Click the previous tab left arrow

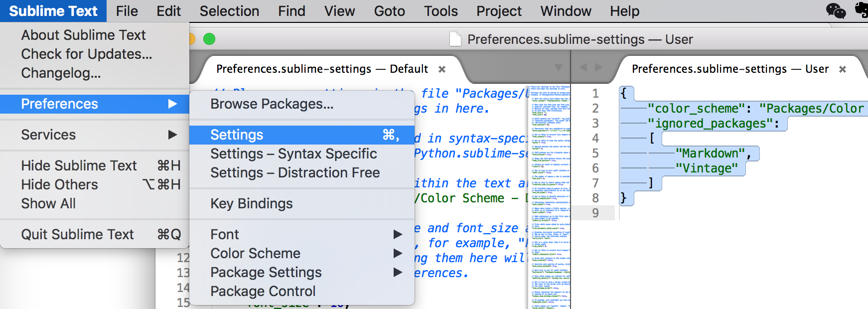click(583, 67)
